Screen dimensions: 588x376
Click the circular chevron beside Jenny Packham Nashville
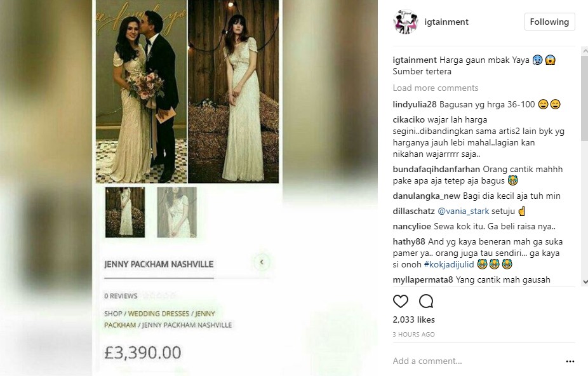[262, 262]
